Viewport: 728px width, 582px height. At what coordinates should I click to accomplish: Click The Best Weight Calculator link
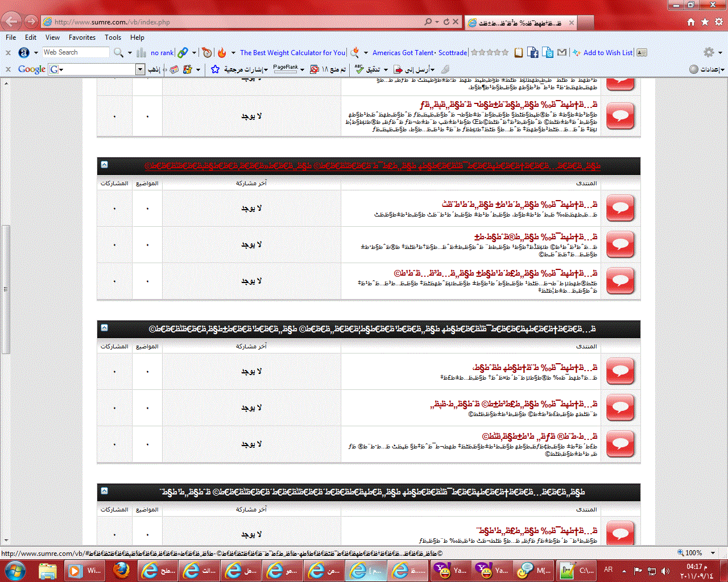click(292, 53)
